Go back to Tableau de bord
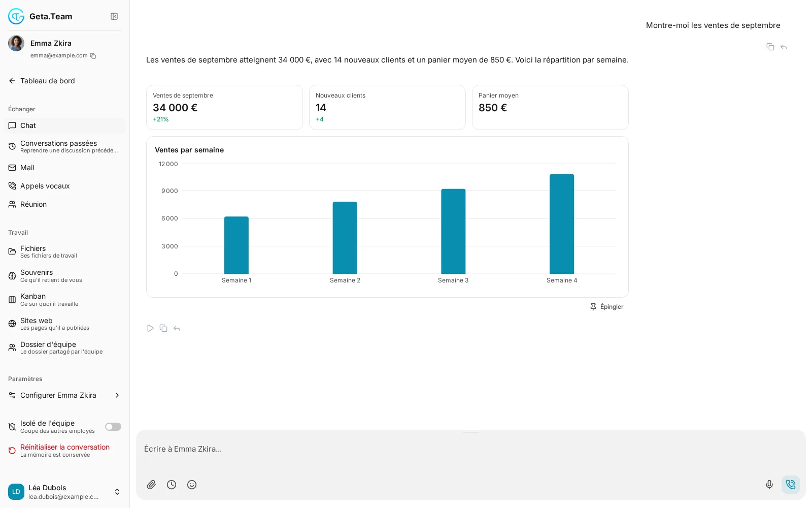The height and width of the screenshot is (508, 812). [42, 81]
